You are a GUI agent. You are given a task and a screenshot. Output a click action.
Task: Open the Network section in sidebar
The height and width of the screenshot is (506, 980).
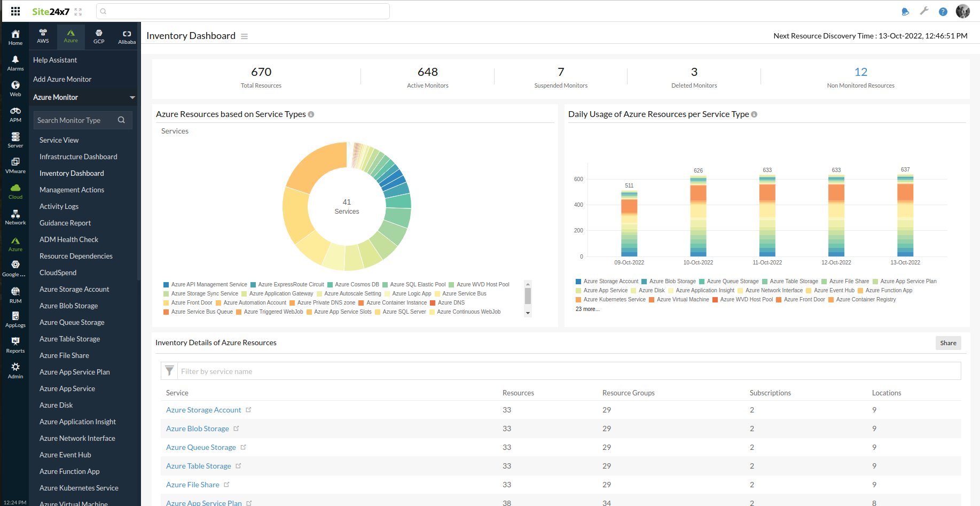click(15, 216)
